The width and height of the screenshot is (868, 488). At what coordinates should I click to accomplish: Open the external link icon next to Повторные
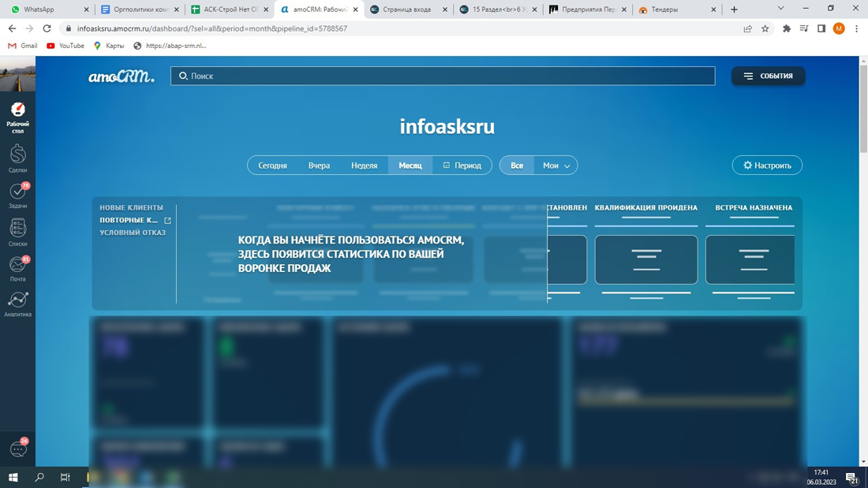pyautogui.click(x=168, y=220)
